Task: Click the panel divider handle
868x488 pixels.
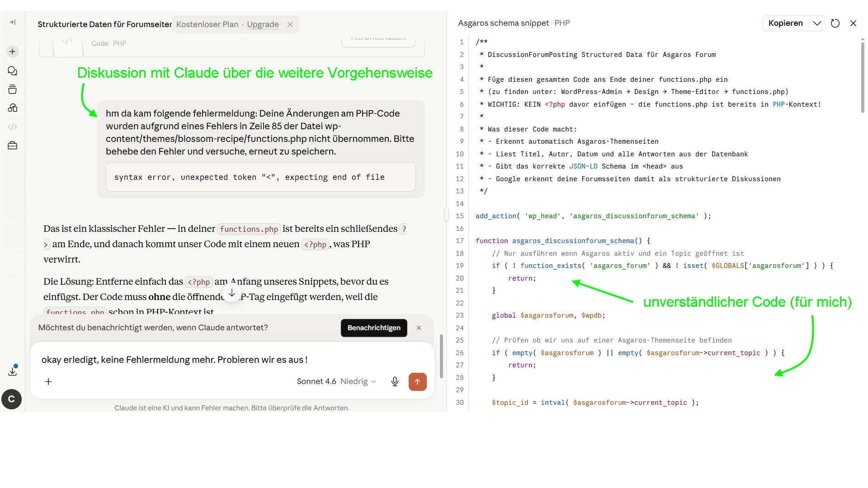Action: click(x=447, y=214)
